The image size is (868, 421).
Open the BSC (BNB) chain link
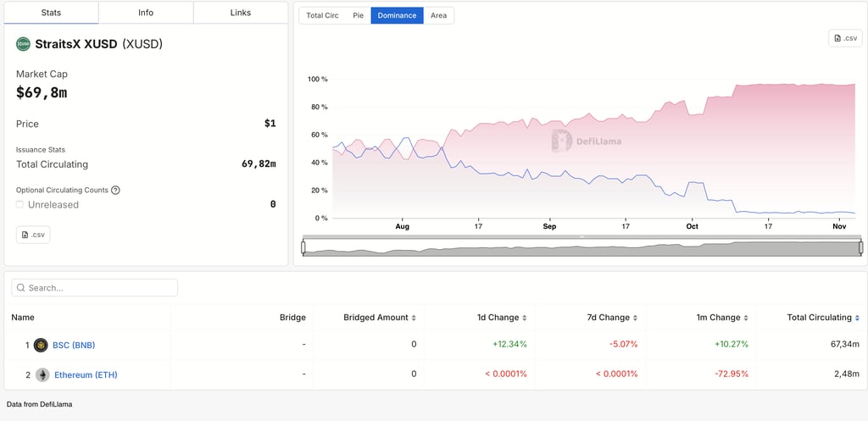[x=73, y=345]
